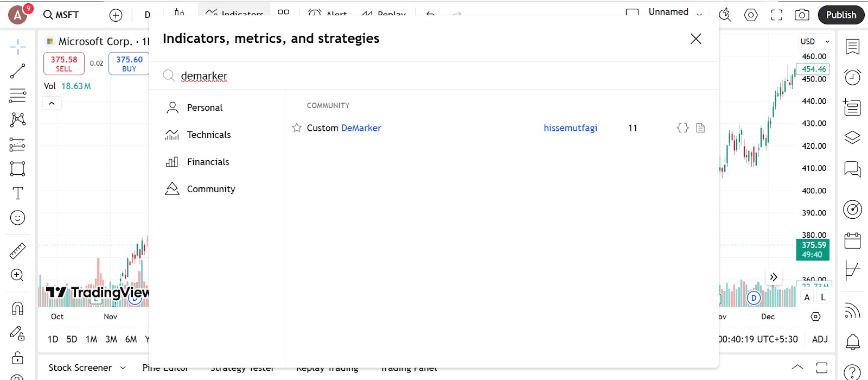This screenshot has width=868, height=380.
Task: View Custom DeMarker source code
Action: tap(682, 128)
